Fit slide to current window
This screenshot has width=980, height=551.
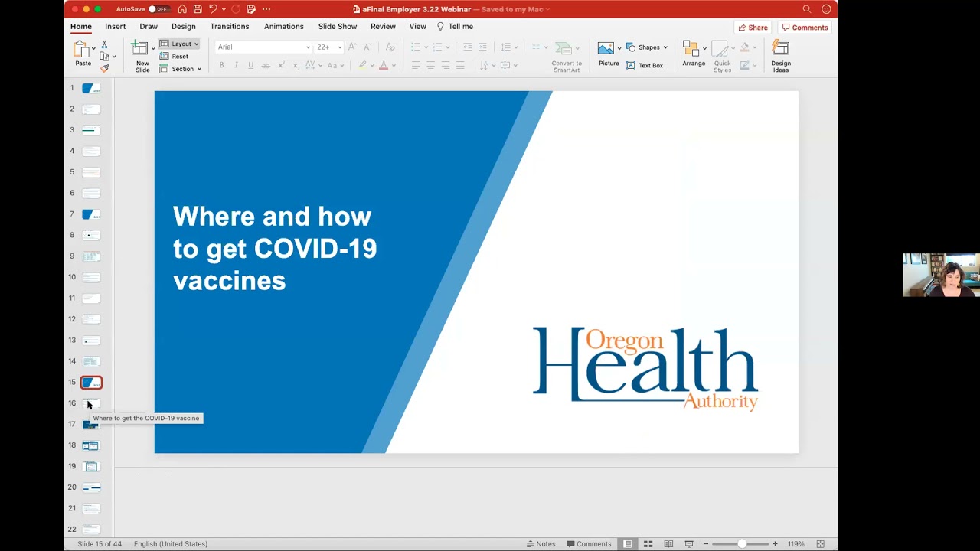tap(820, 544)
